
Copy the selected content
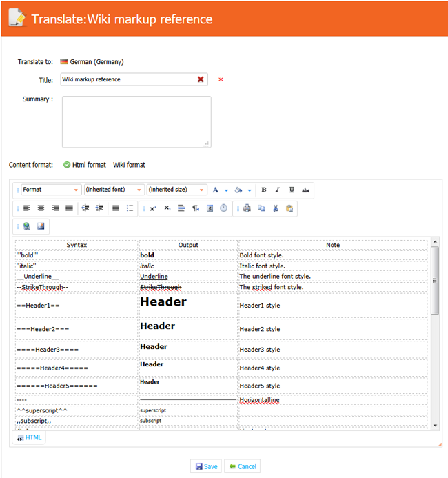point(261,208)
